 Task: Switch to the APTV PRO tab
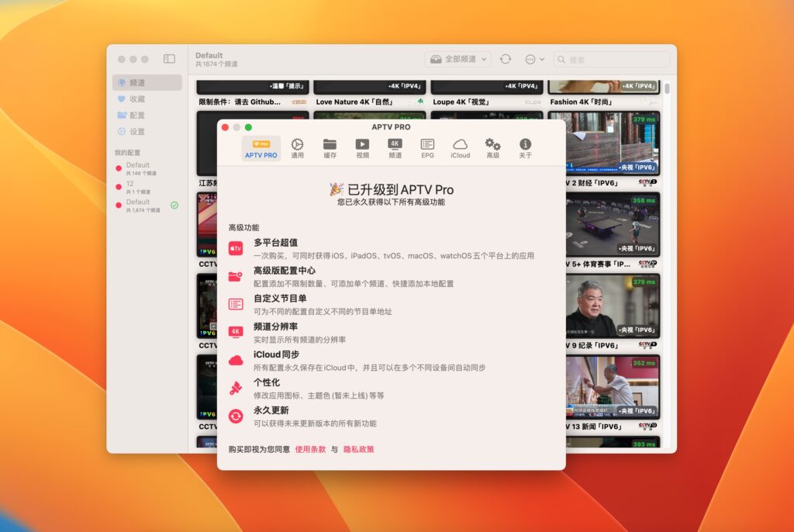pos(261,147)
